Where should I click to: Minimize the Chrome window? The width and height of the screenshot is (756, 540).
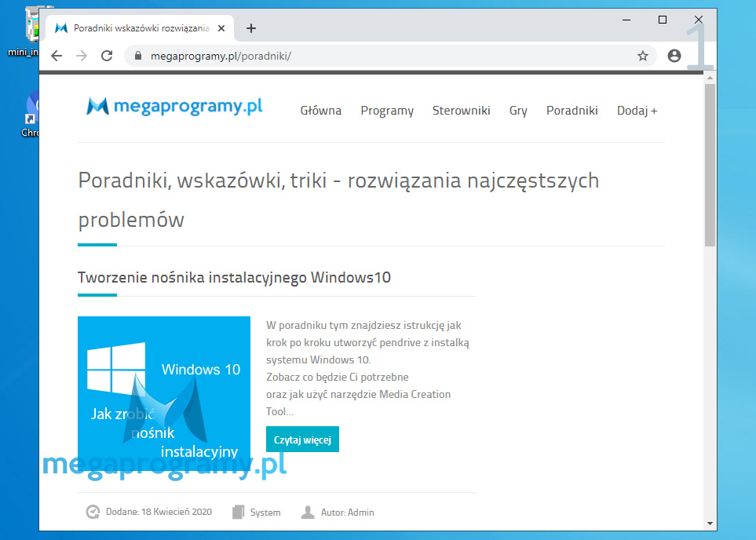coord(626,20)
